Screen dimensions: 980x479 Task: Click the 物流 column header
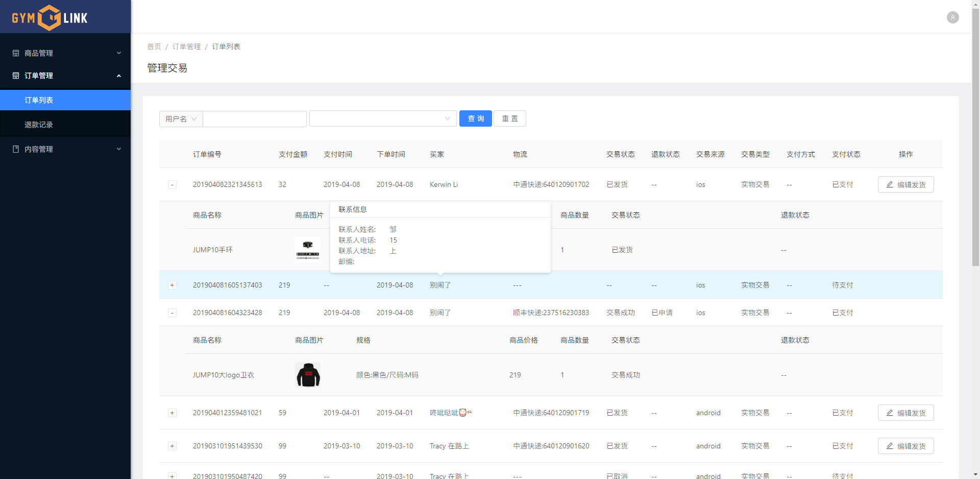pos(520,154)
